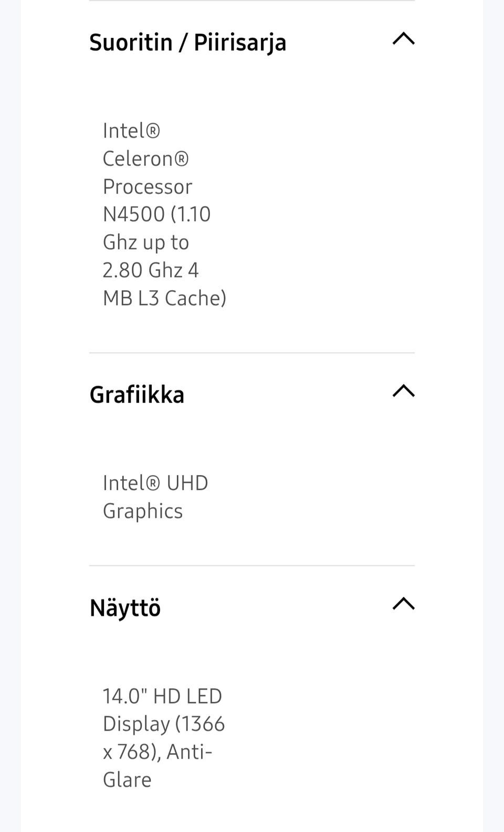The height and width of the screenshot is (832, 504).
Task: Collapse the Näyttö section chevron
Action: (403, 604)
